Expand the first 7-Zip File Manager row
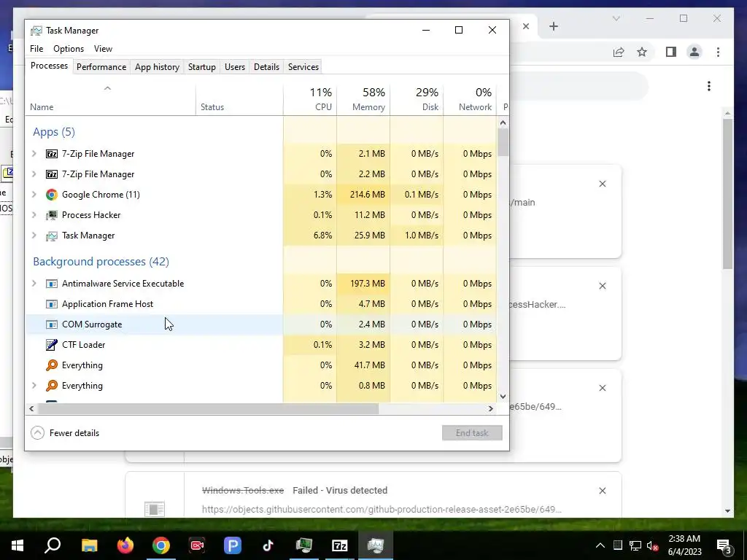The width and height of the screenshot is (747, 560). click(34, 154)
